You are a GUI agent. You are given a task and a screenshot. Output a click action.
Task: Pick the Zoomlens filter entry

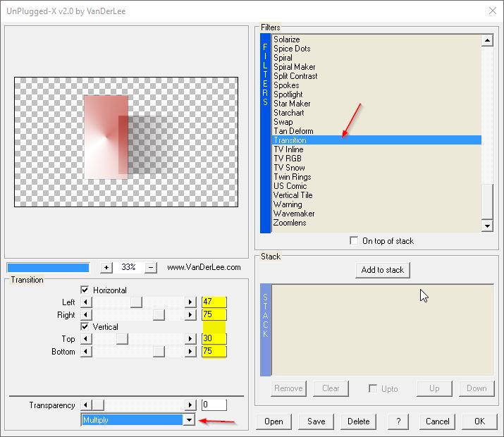(x=290, y=223)
